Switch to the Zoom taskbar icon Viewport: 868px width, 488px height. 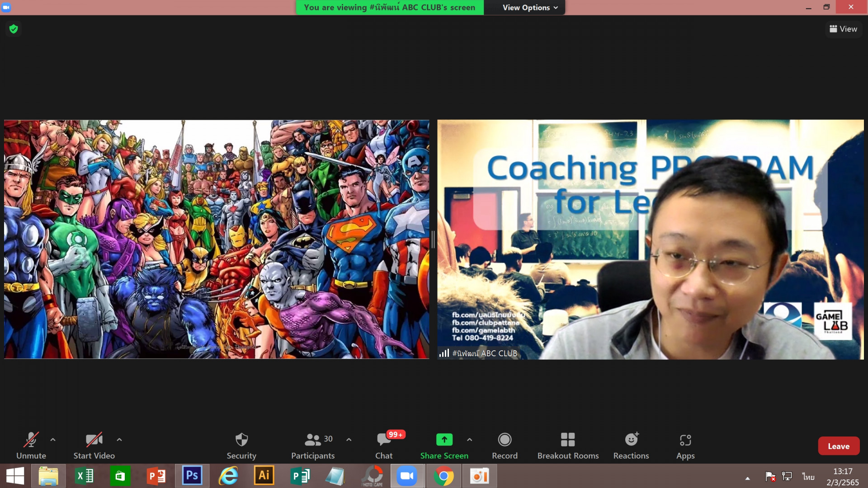(407, 476)
